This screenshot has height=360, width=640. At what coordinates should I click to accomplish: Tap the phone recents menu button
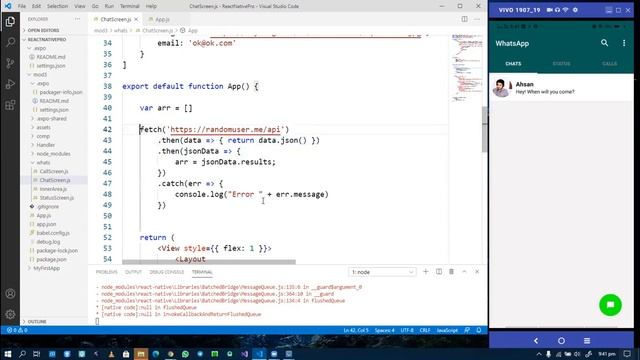(587, 340)
